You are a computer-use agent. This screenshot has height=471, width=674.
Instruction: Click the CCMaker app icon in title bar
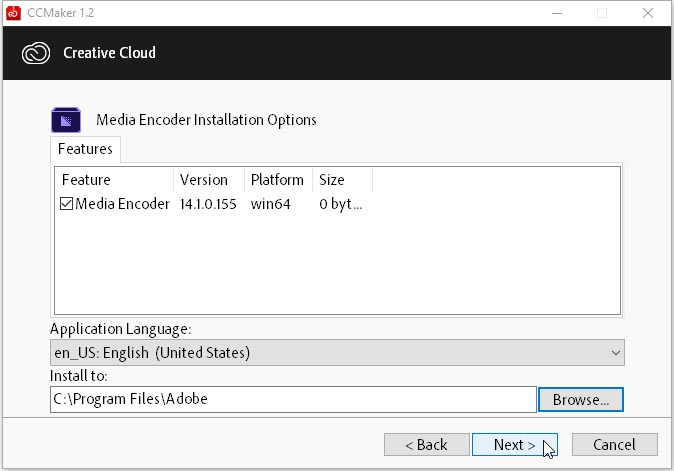(x=13, y=13)
